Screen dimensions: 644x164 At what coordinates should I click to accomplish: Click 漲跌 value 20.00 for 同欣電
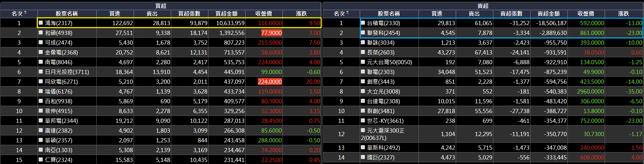(x=313, y=82)
